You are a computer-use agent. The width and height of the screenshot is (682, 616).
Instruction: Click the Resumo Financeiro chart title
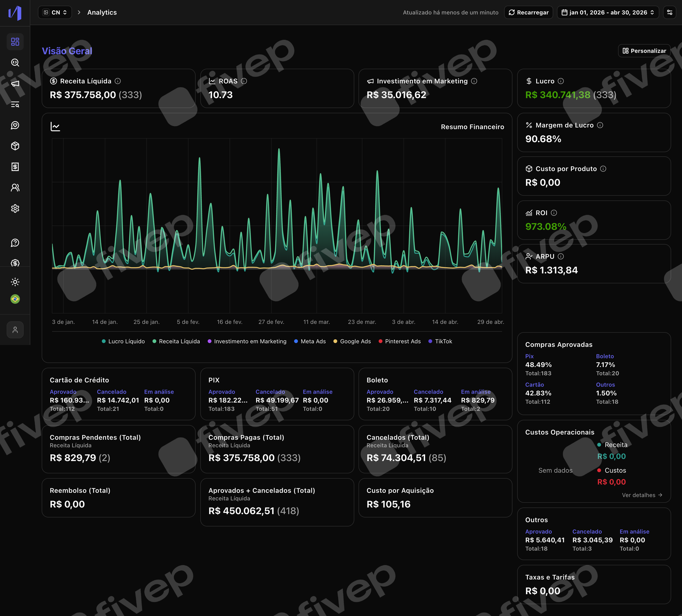tap(472, 127)
